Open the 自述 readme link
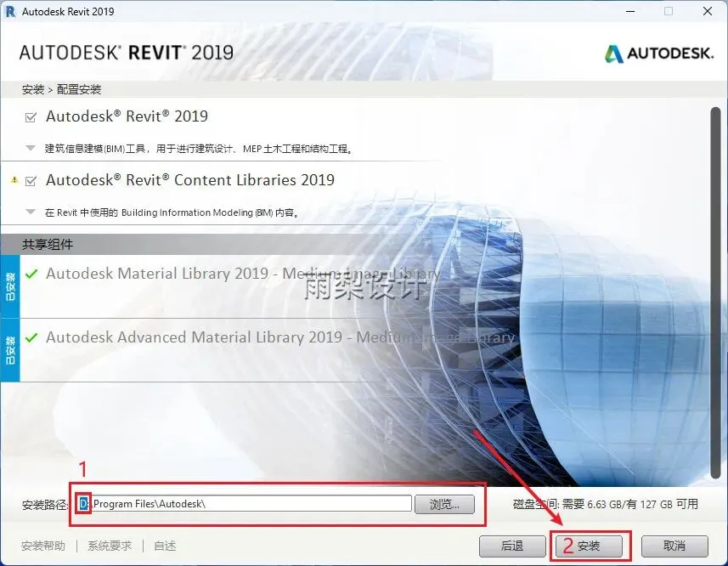This screenshot has height=566, width=728. tap(165, 546)
